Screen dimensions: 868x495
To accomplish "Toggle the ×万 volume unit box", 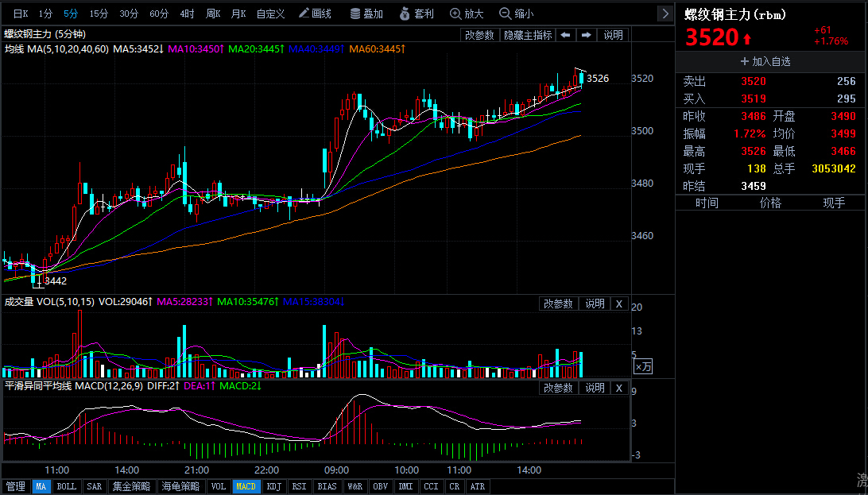I will (x=643, y=366).
